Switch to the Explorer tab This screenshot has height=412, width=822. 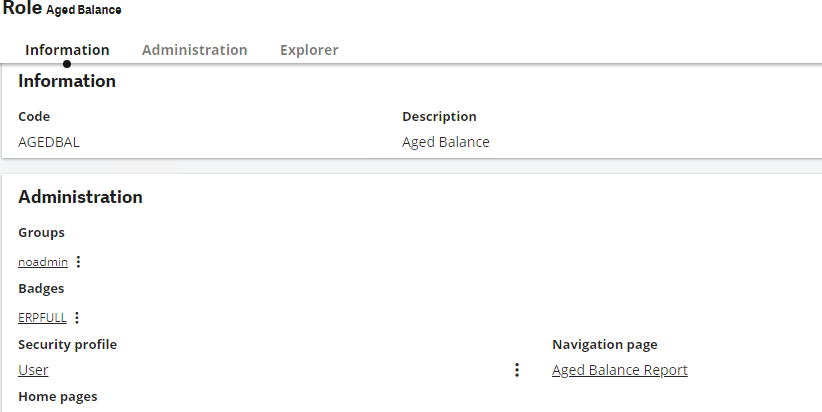click(309, 50)
